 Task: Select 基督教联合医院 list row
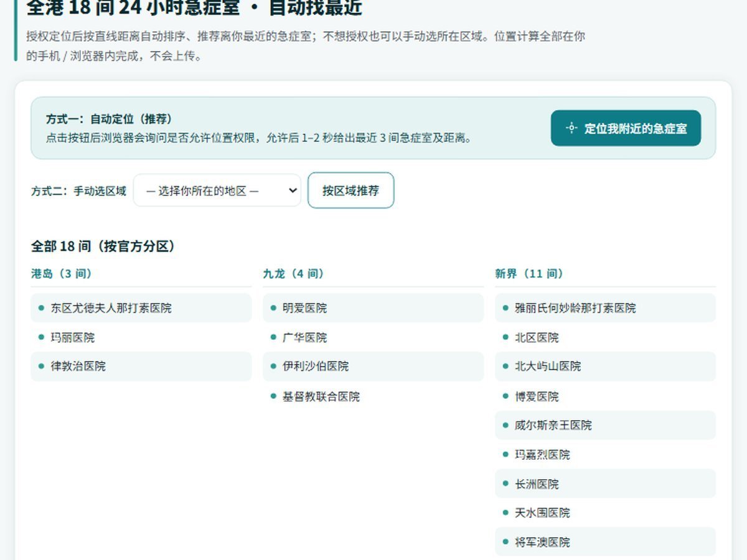373,396
